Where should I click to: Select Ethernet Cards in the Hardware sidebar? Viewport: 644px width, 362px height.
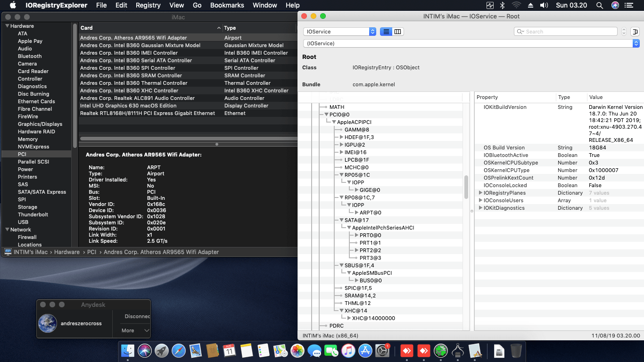36,101
